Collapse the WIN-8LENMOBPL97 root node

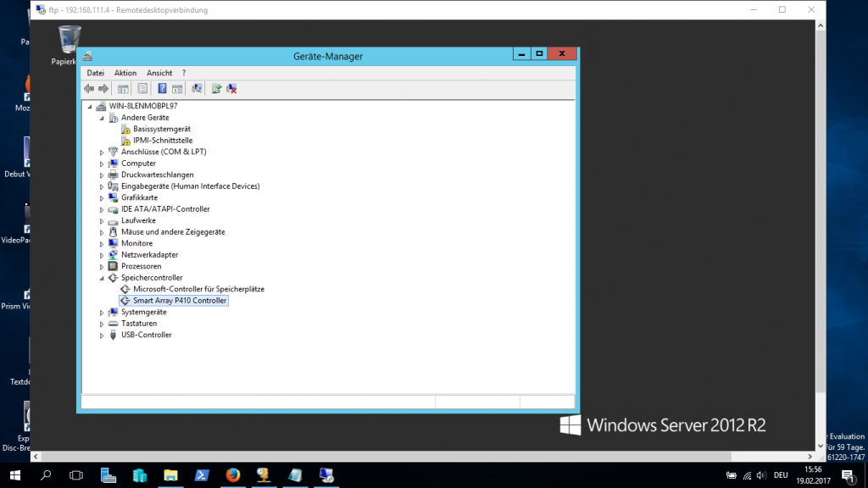coord(90,106)
